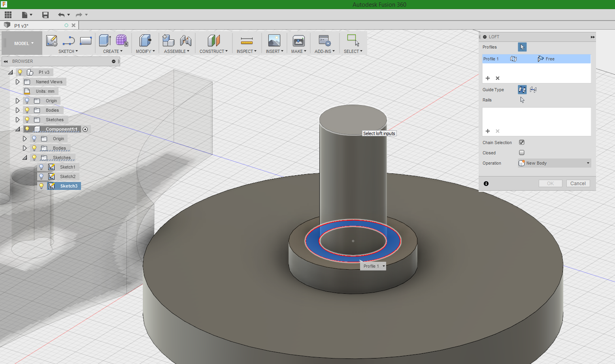This screenshot has width=615, height=364.
Task: Select Profile 1 row in Profiles list
Action: click(536, 59)
